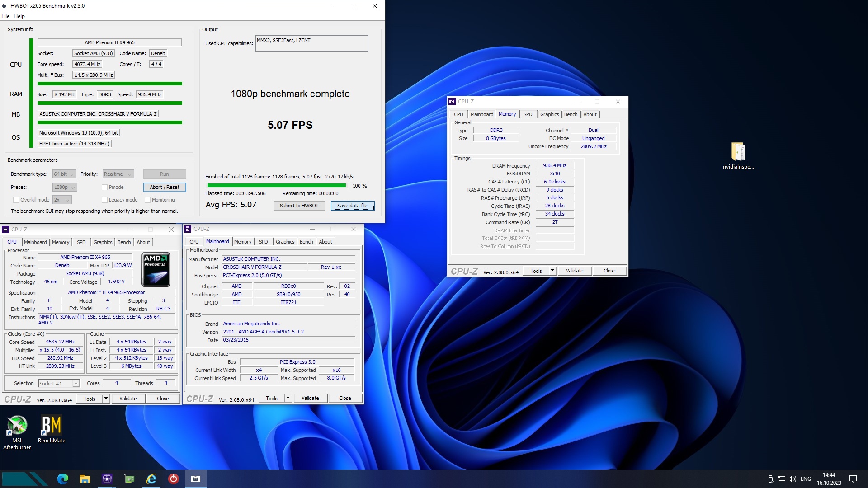Expand Tools arrow in CPU-Z Mainboard window
This screenshot has width=868, height=488.
pos(288,398)
